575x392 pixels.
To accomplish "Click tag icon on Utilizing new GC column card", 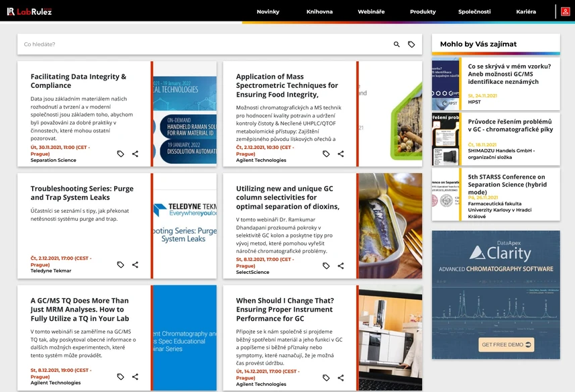I will coord(326,266).
